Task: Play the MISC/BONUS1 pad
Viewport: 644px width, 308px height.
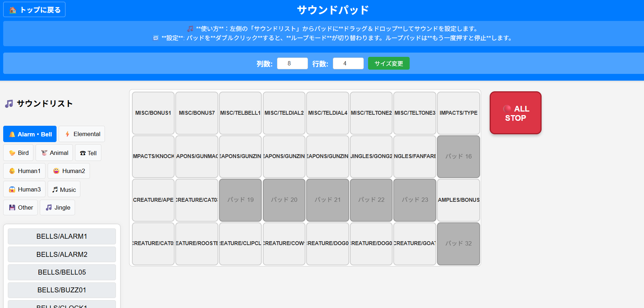Action: click(153, 113)
